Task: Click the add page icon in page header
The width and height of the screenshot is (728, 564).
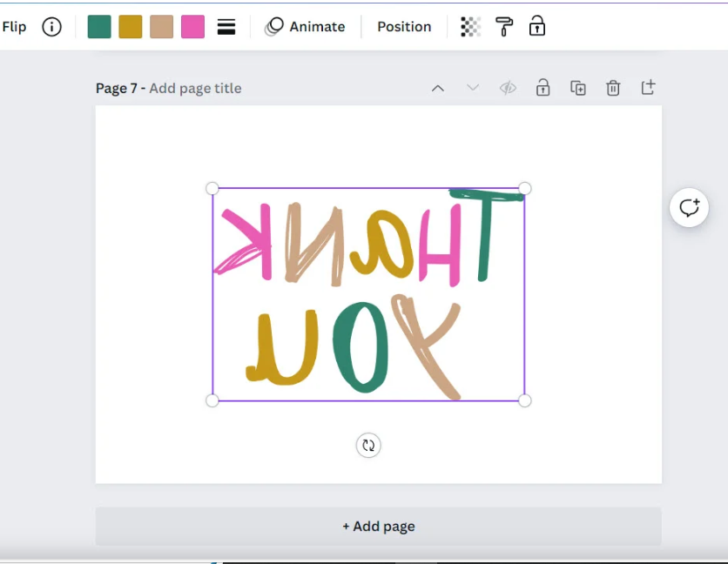Action: pyautogui.click(x=648, y=88)
